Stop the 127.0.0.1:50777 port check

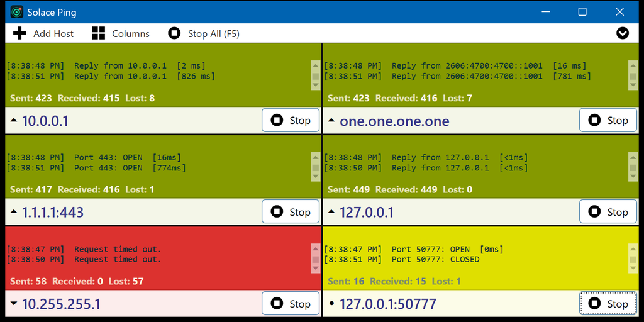click(608, 304)
